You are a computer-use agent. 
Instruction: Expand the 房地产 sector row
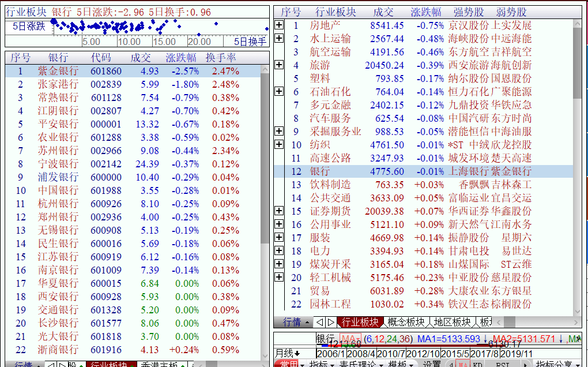(279, 25)
